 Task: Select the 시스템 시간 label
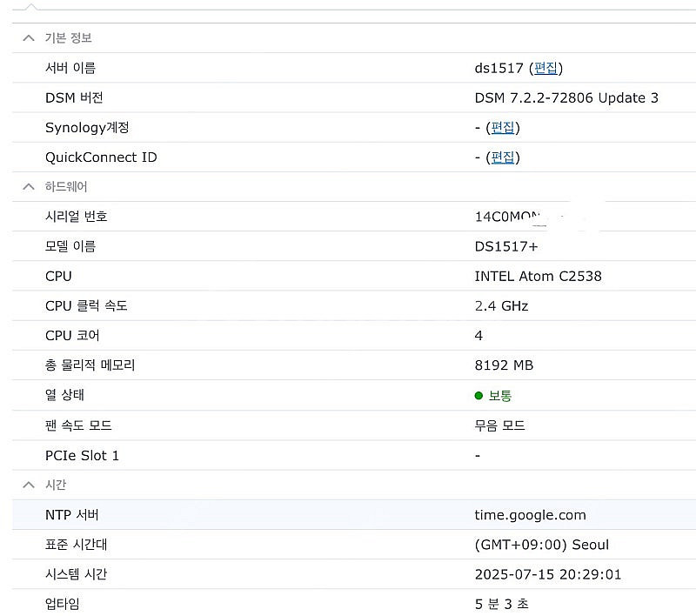pos(77,574)
